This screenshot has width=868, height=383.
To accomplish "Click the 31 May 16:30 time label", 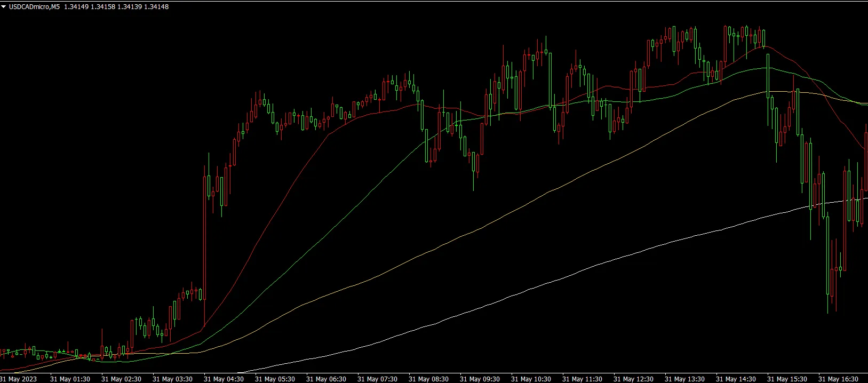I will click(838, 379).
